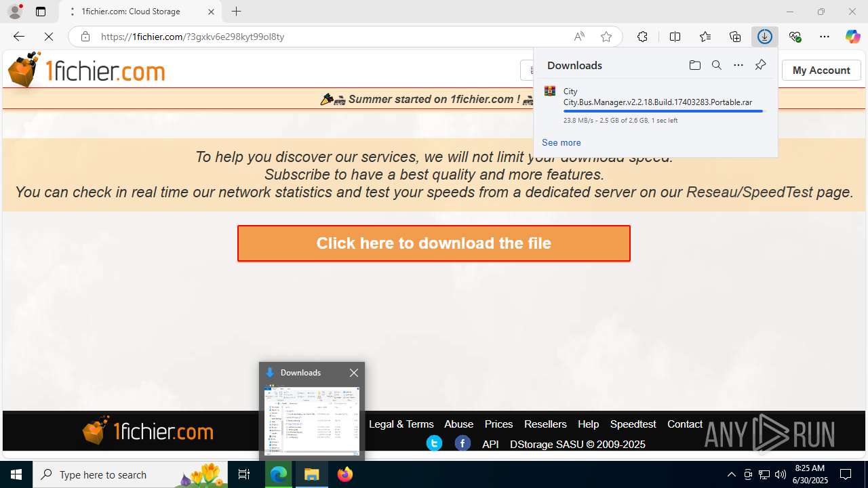Viewport: 868px width, 488px height.
Task: Open Browser essentials icon
Action: coord(795,37)
